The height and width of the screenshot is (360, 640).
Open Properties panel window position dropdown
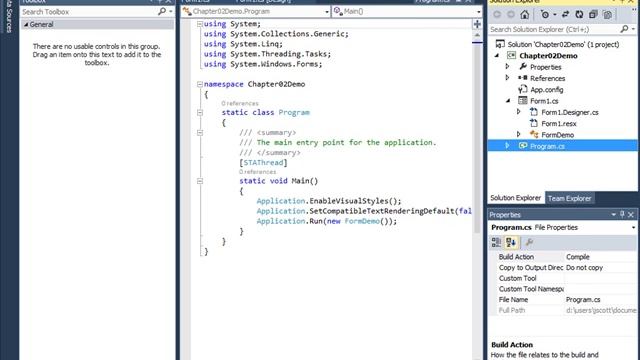click(x=613, y=214)
